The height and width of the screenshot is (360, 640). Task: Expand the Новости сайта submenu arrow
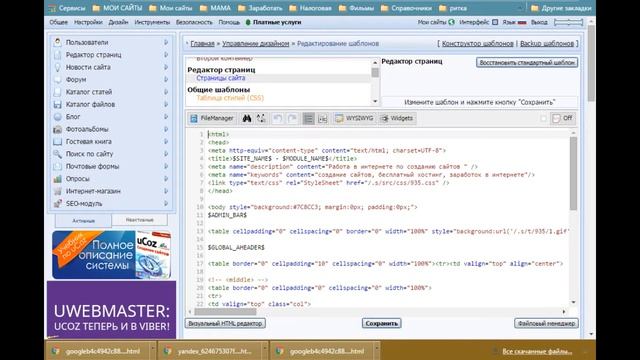pyautogui.click(x=166, y=67)
